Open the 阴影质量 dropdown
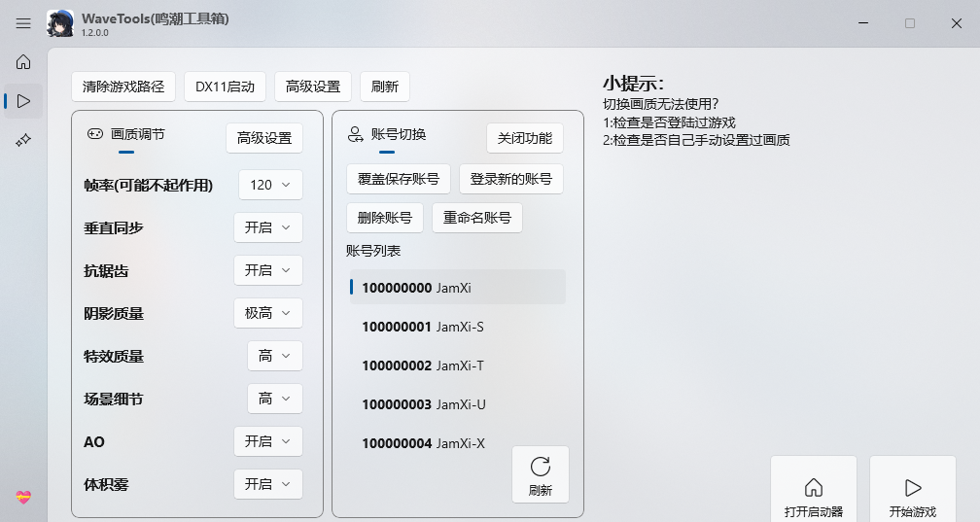980x522 pixels. click(268, 313)
